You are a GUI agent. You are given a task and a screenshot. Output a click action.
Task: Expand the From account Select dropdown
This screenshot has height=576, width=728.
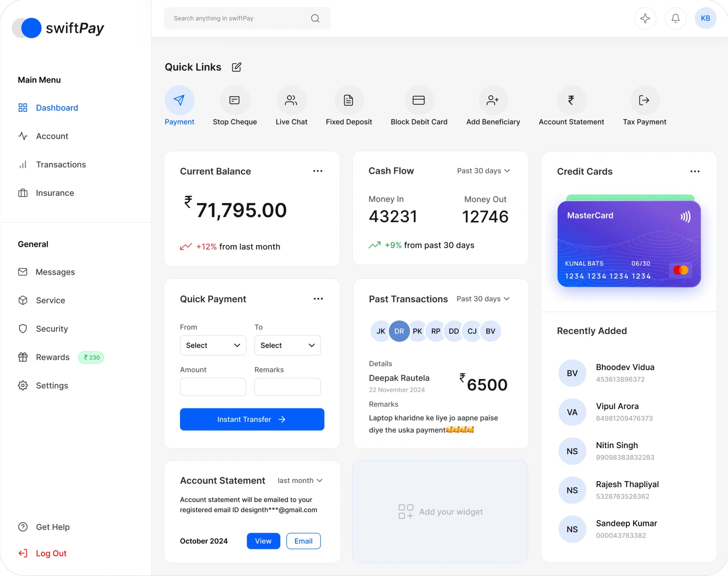coord(213,345)
